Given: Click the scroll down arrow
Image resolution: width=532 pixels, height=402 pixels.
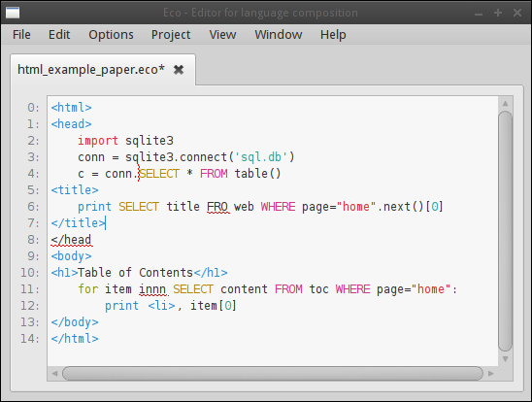Looking at the screenshot, I should click(505, 359).
